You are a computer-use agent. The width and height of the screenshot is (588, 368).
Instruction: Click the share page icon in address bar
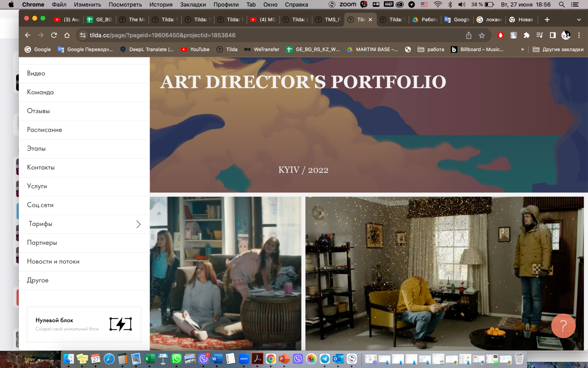pyautogui.click(x=469, y=35)
